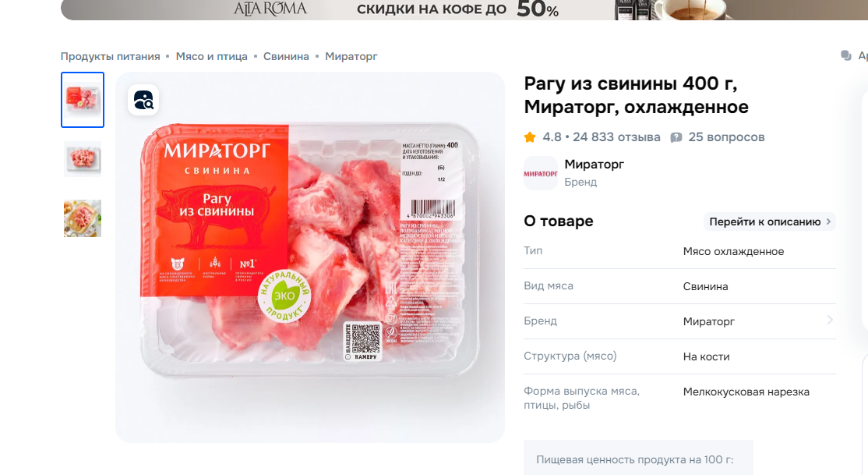This screenshot has width=868, height=475.
Task: Click the Мираторг value in Бренд row
Action: pyautogui.click(x=708, y=321)
